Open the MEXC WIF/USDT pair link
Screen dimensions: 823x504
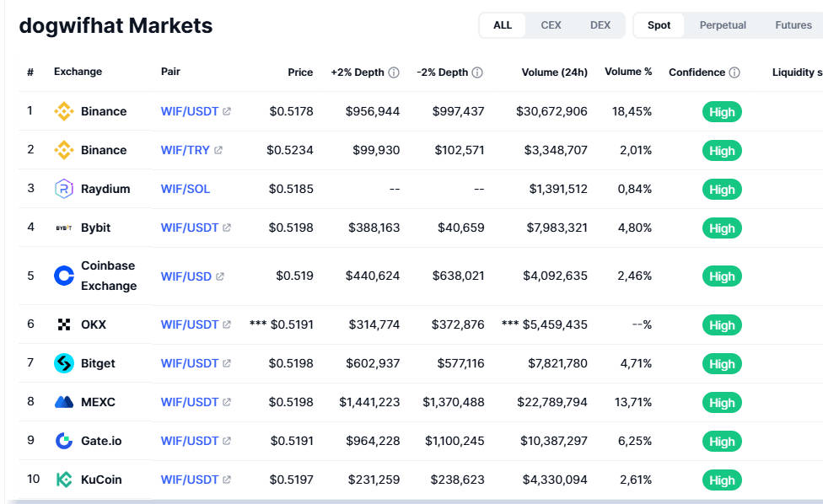pyautogui.click(x=190, y=402)
